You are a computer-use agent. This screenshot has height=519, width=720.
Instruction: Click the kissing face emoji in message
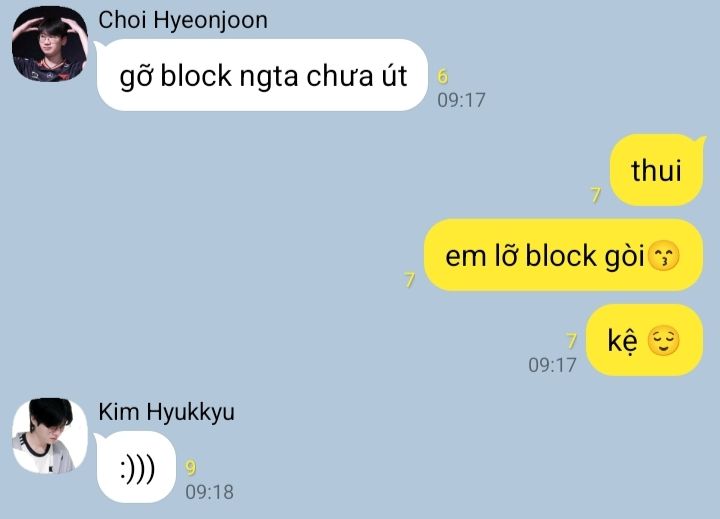tap(664, 255)
